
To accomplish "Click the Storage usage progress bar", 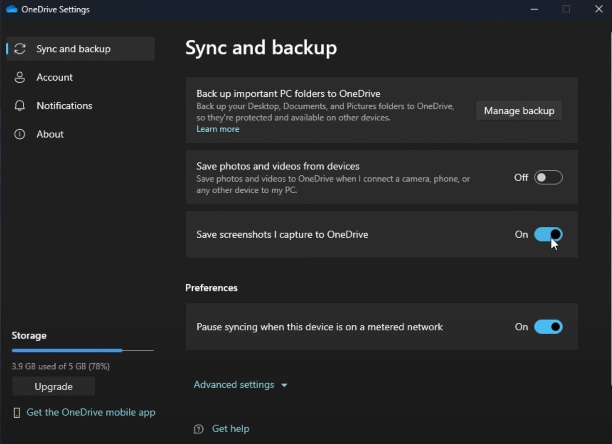I will pyautogui.click(x=83, y=350).
